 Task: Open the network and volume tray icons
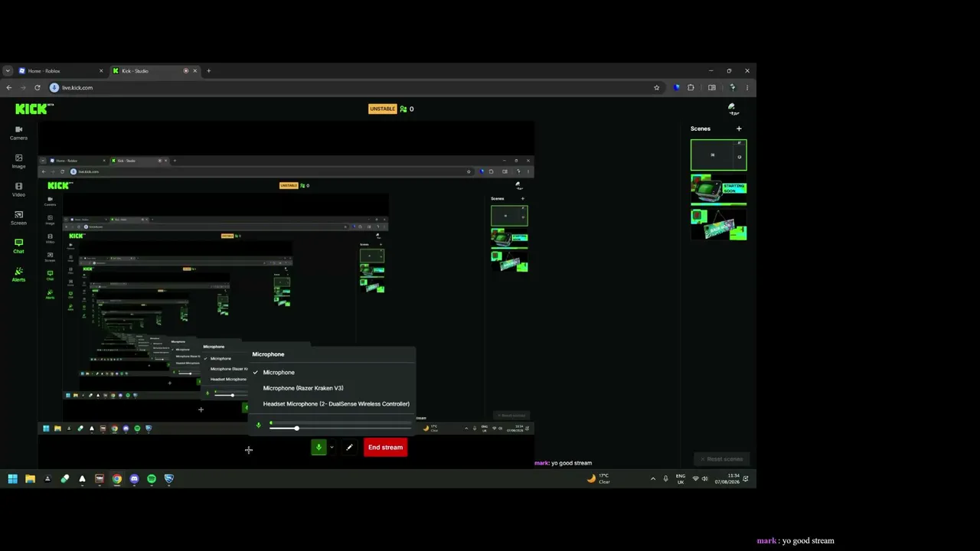tap(700, 479)
